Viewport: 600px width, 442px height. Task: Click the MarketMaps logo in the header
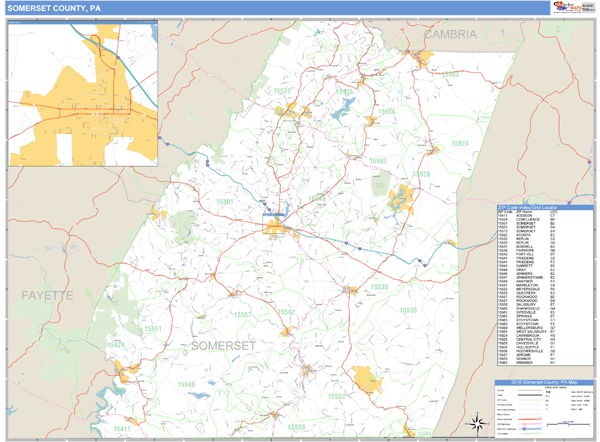(x=567, y=7)
